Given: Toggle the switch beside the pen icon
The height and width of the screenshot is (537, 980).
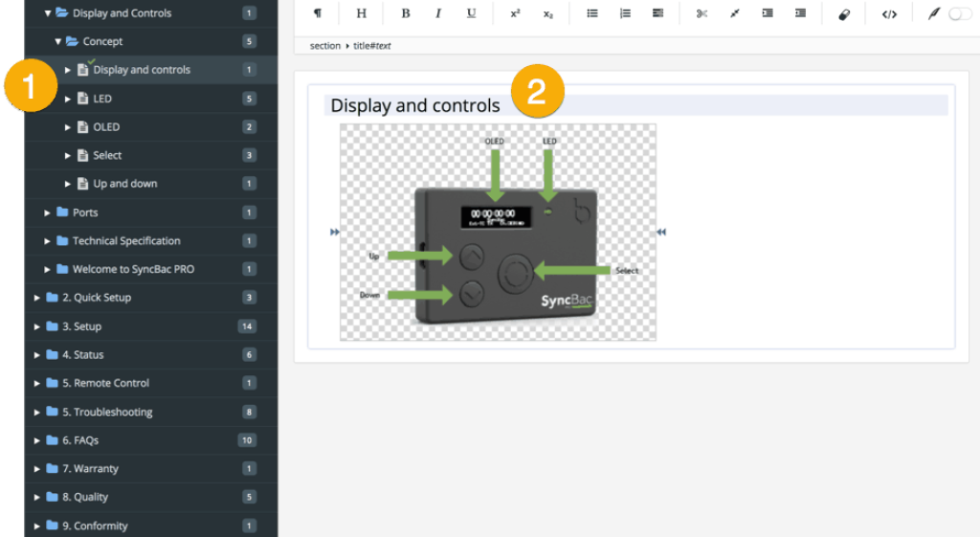Looking at the screenshot, I should click(959, 14).
